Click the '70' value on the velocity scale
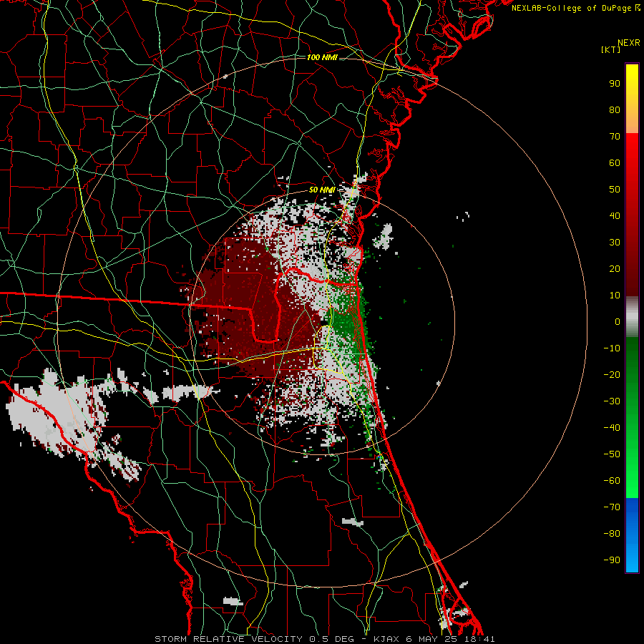The image size is (644, 644). click(615, 137)
